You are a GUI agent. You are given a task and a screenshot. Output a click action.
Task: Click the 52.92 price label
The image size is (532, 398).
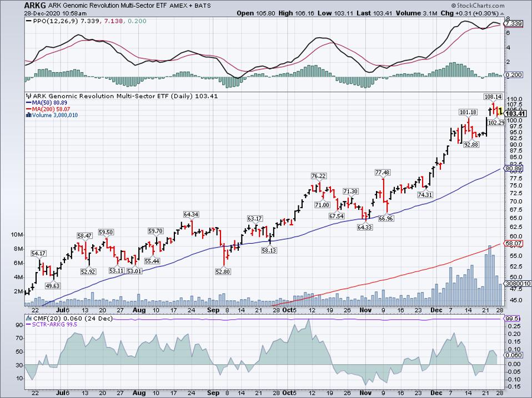88,271
